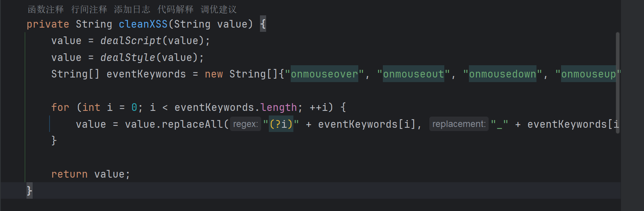Place cursor in the "onmouseover" string
Screen dimensions: 644x211
tap(324, 74)
